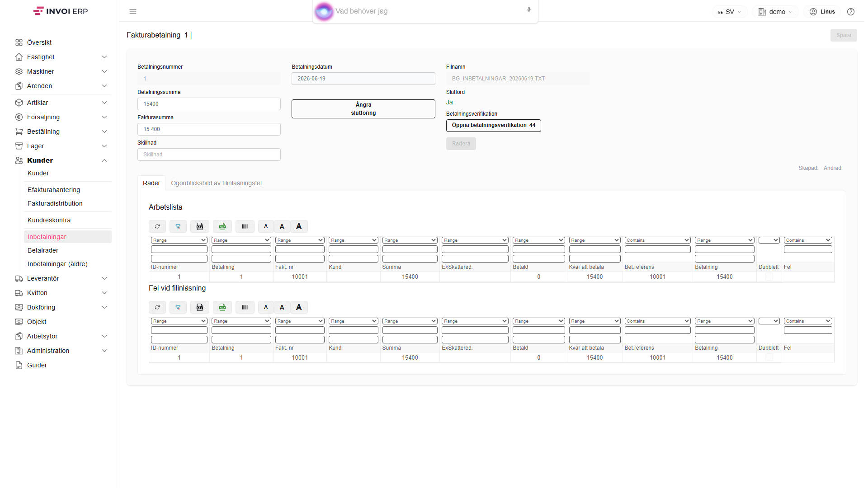This screenshot has width=868, height=488.
Task: Open the SV language dropdown
Action: click(730, 12)
